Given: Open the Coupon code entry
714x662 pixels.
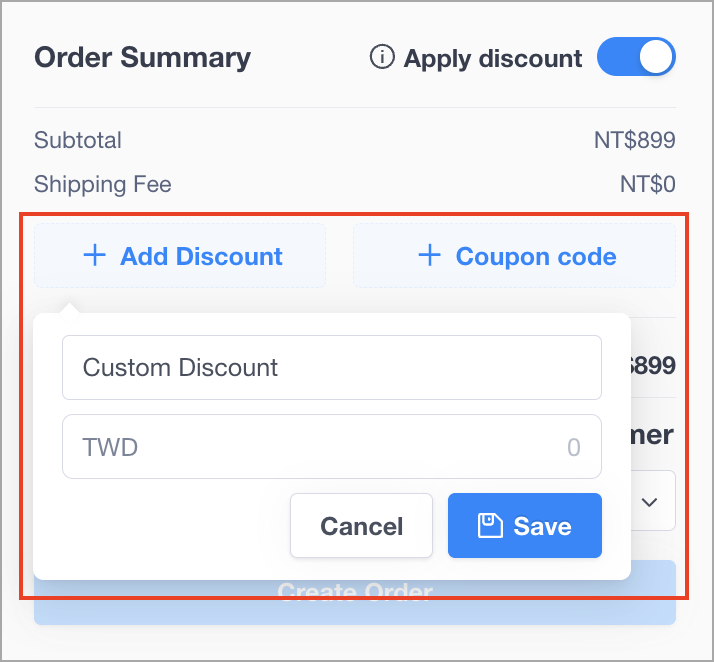Looking at the screenshot, I should coord(514,255).
